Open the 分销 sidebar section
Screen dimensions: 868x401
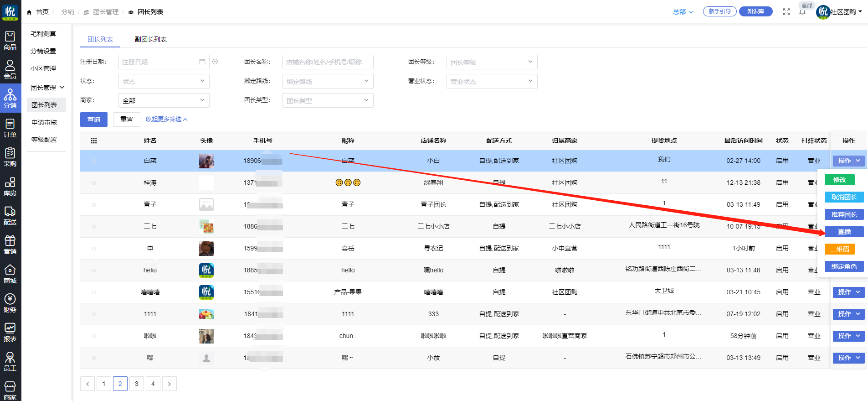point(10,98)
